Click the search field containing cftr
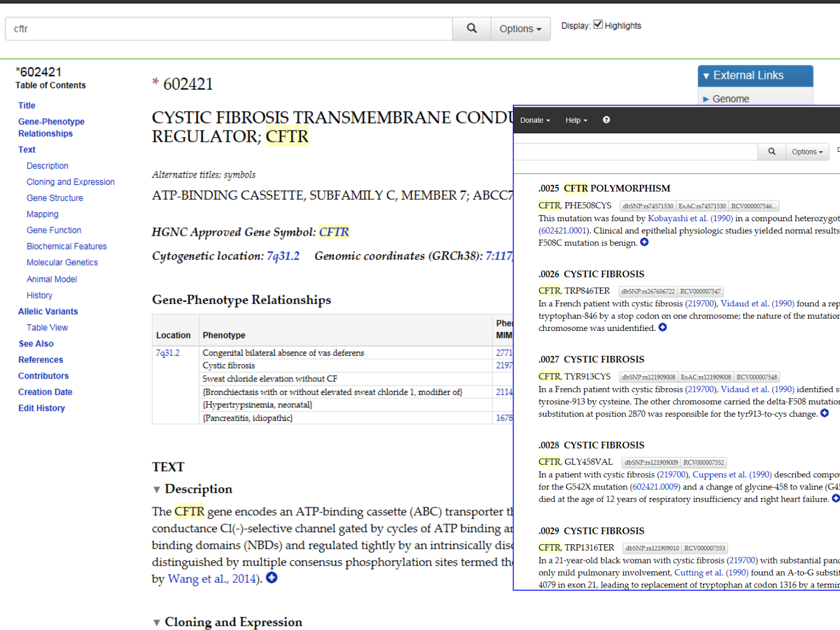This screenshot has height=630, width=840. (228, 29)
